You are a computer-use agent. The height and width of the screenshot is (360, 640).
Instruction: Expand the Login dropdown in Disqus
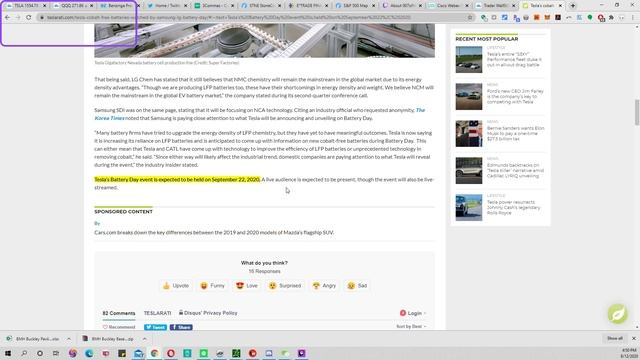413,313
